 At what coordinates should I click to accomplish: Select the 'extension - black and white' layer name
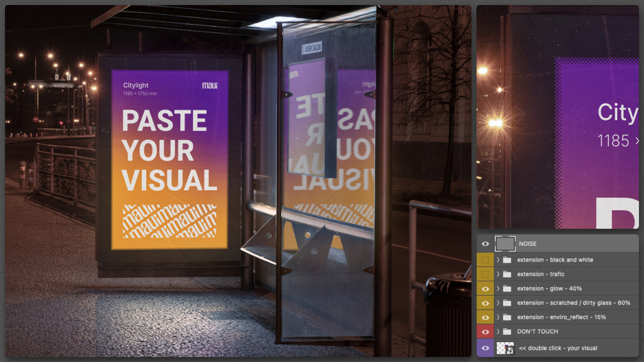click(x=555, y=259)
